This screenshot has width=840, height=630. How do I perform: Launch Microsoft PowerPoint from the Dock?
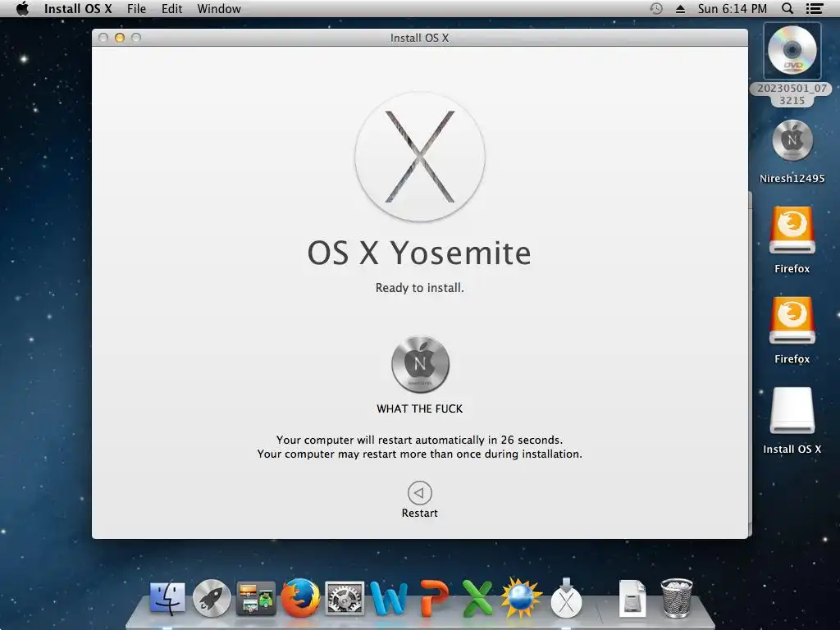433,598
